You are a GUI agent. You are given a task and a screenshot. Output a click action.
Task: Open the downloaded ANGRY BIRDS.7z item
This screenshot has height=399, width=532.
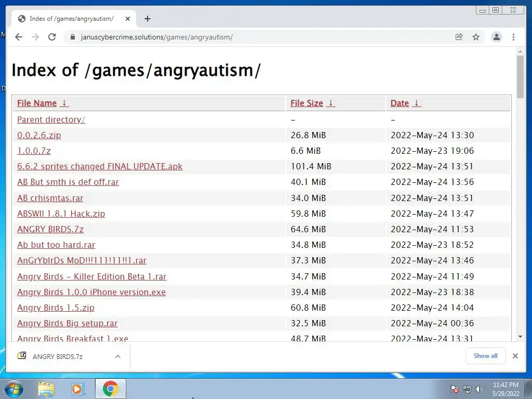58,356
